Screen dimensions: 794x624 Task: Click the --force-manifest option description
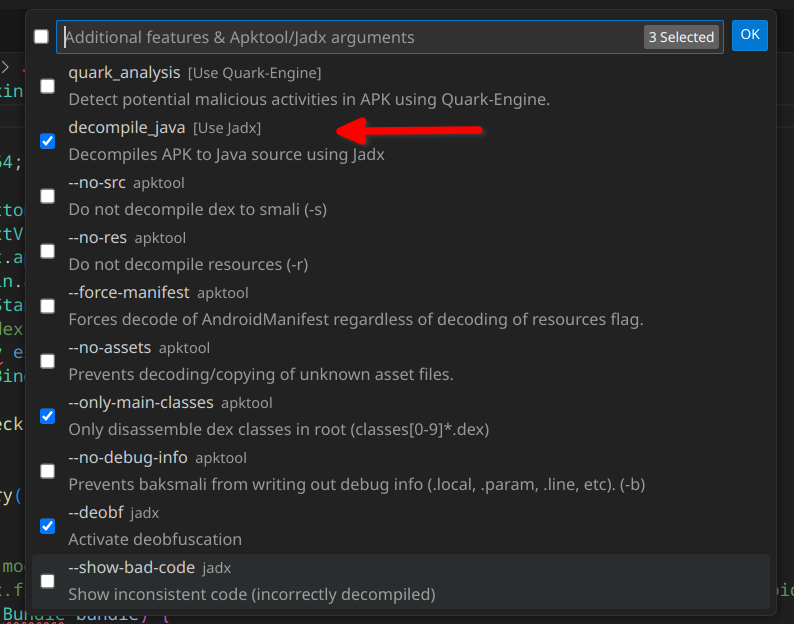click(x=355, y=320)
